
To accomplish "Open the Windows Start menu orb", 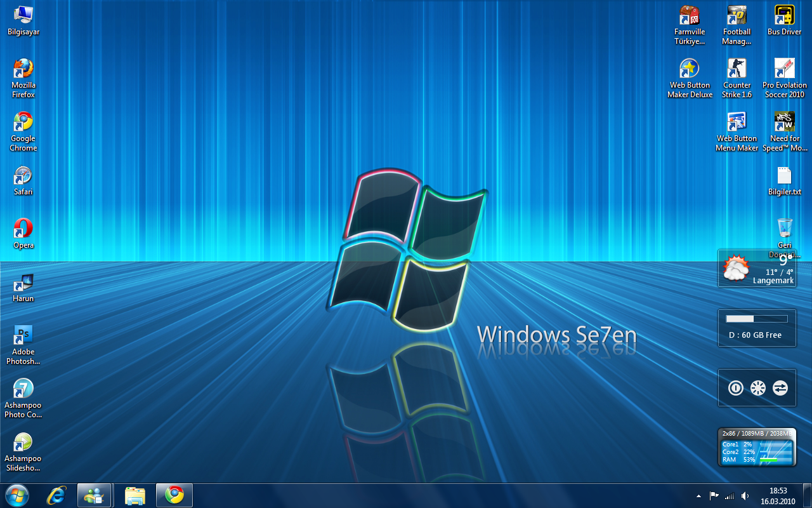I will click(x=17, y=495).
